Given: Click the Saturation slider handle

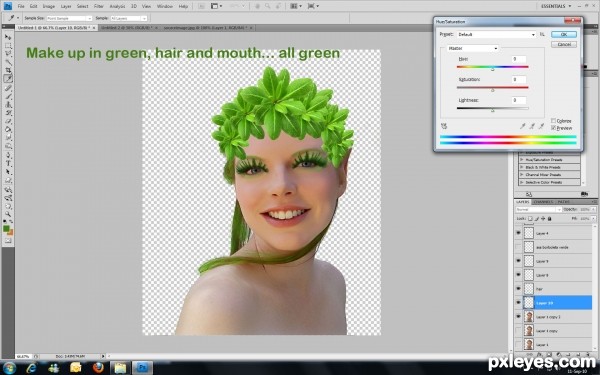Looking at the screenshot, I should click(492, 90).
